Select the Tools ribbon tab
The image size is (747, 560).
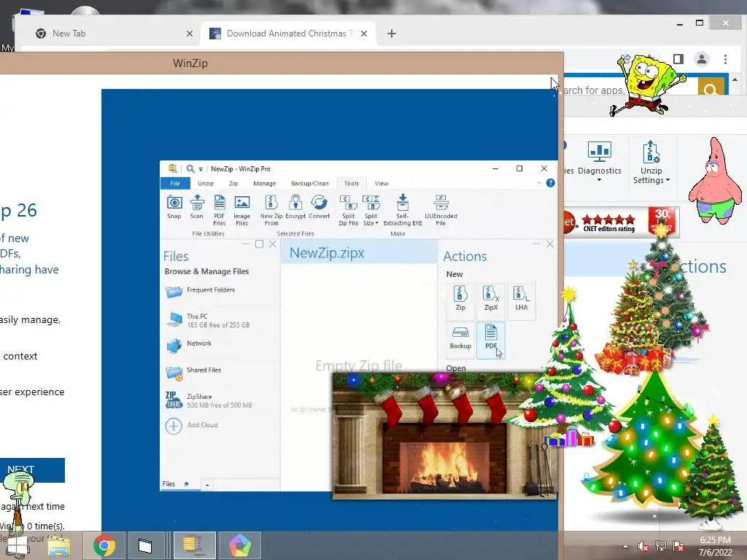352,183
